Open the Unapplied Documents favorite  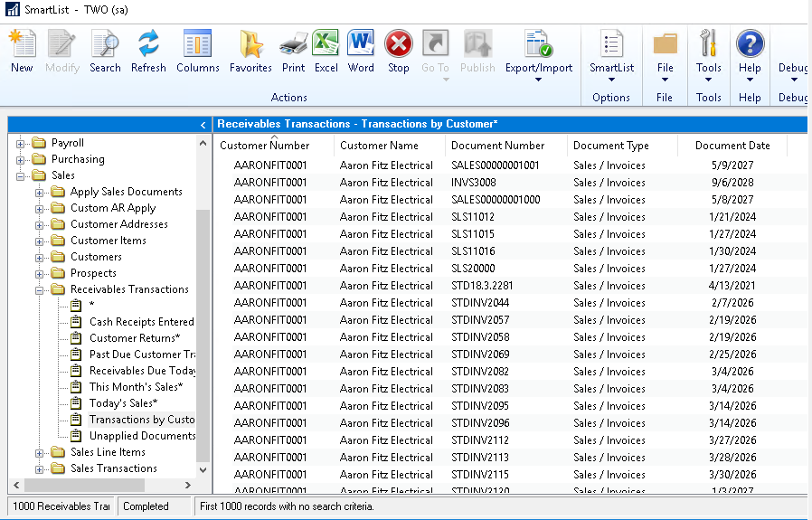pyautogui.click(x=142, y=436)
